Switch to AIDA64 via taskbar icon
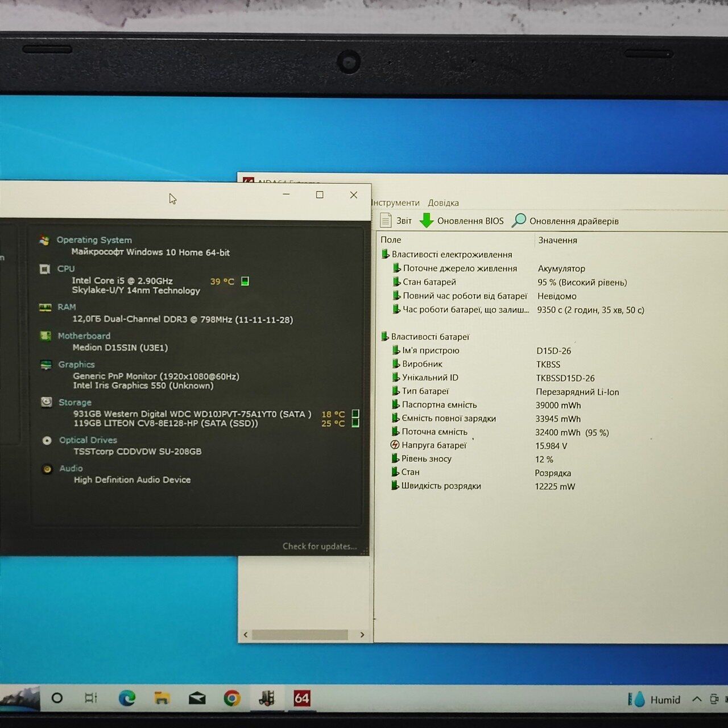 [x=301, y=698]
